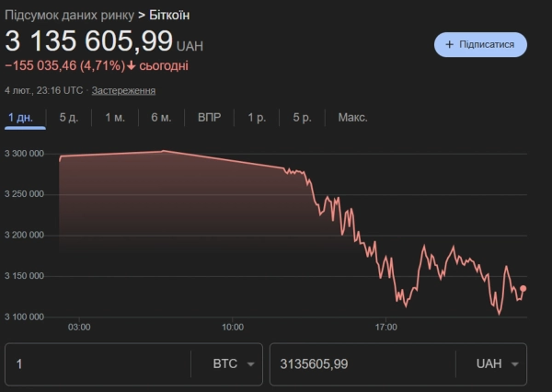Select the 1 дн. time range tab
552x392 pixels.
click(20, 118)
